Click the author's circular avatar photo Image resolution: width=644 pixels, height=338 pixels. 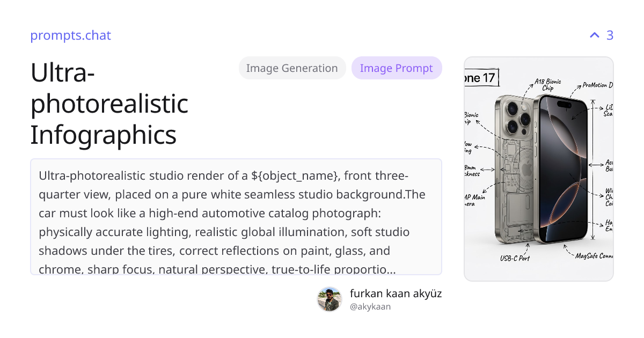(329, 299)
